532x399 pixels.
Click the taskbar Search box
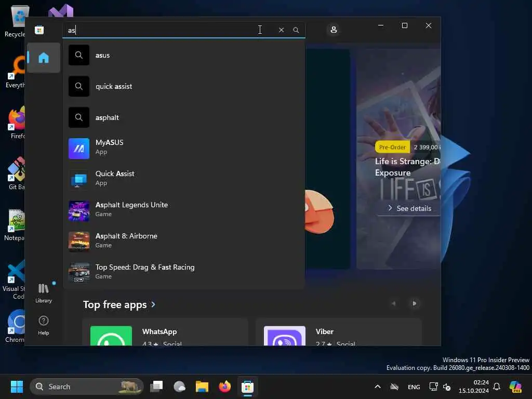tap(87, 387)
